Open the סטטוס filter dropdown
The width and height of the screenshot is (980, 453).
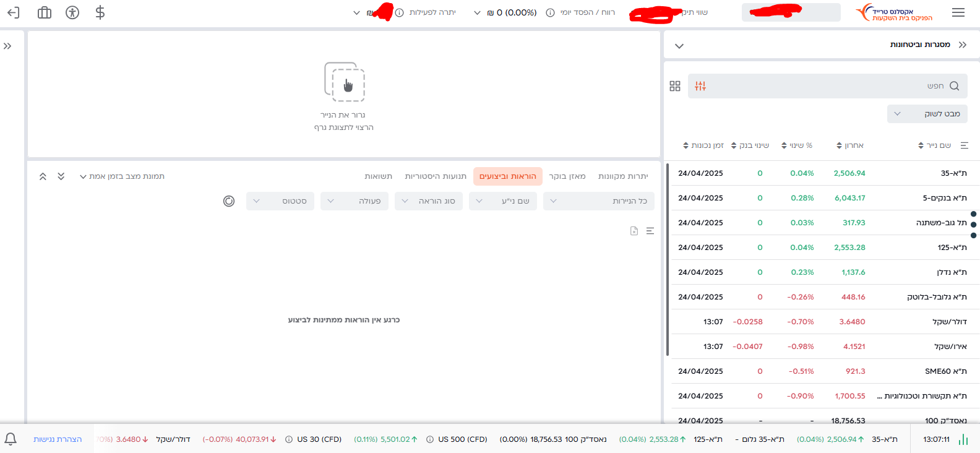tap(280, 201)
